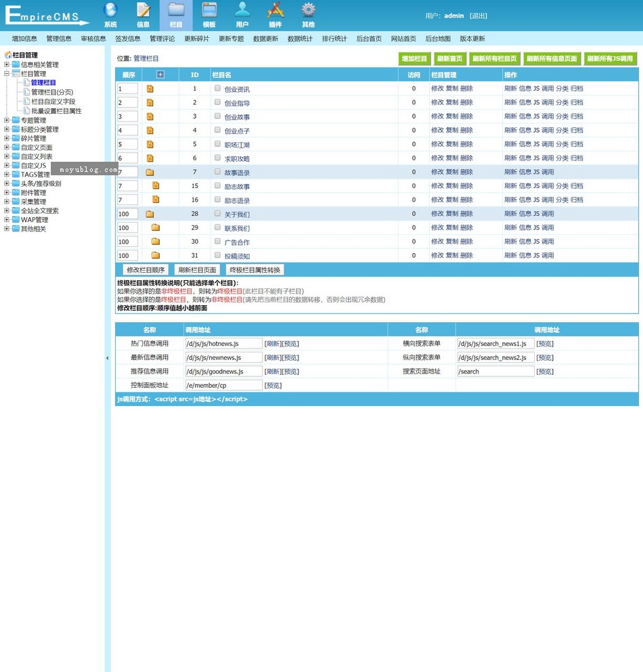This screenshot has width=643, height=672.
Task: Click the folder icon for 联系我们 row
Action: pos(156,227)
